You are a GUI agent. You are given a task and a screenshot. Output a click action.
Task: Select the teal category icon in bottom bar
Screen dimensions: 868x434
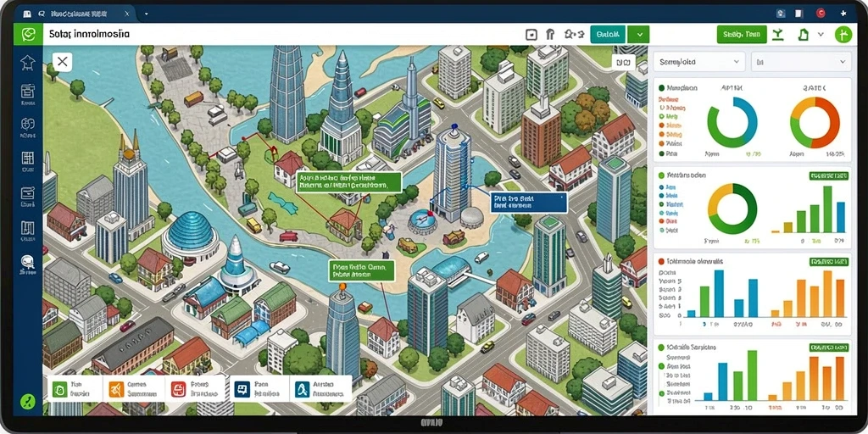pos(302,389)
